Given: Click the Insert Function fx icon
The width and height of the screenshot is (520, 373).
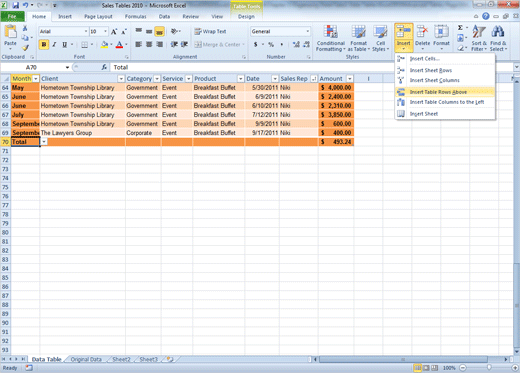Looking at the screenshot, I should (x=104, y=67).
